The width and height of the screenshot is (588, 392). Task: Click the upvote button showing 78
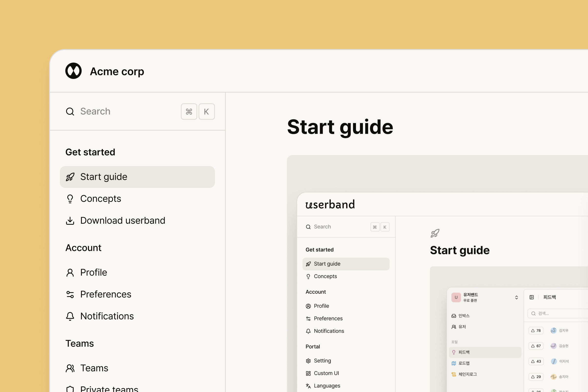coord(536,331)
